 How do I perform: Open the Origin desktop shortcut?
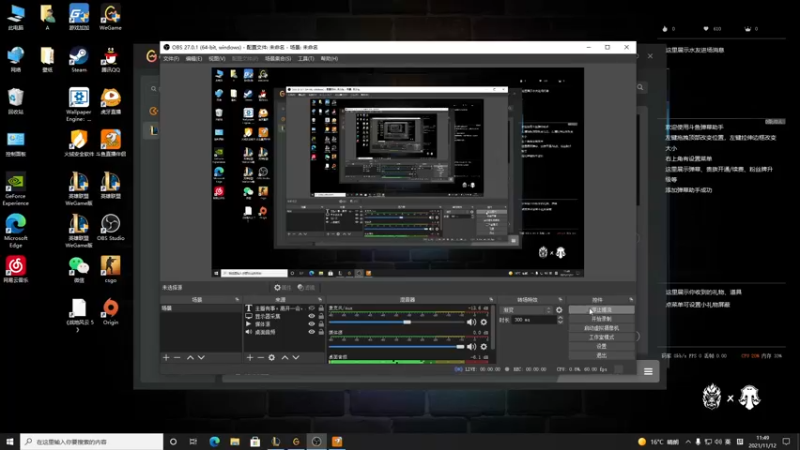click(x=110, y=312)
